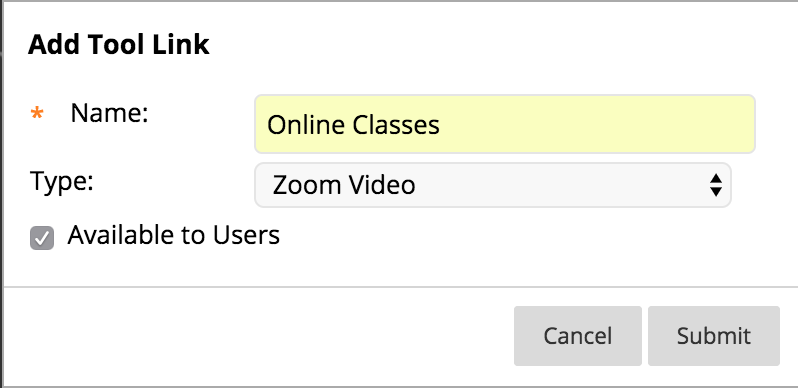The image size is (798, 388).
Task: Click the Type: label
Action: (62, 181)
